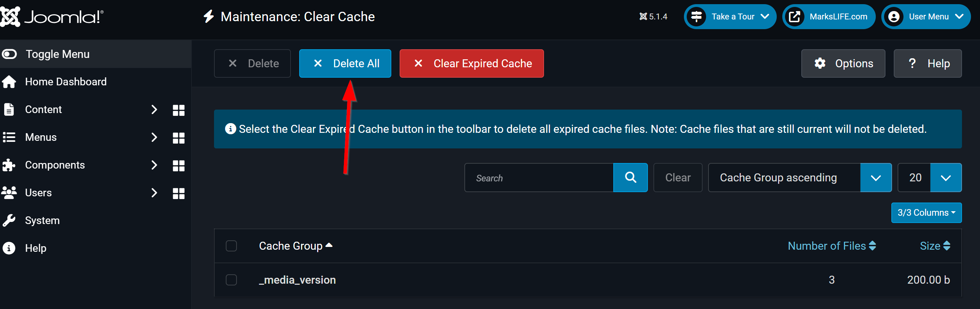
Task: Open the Cache Group ascending sort dropdown
Action: 800,178
